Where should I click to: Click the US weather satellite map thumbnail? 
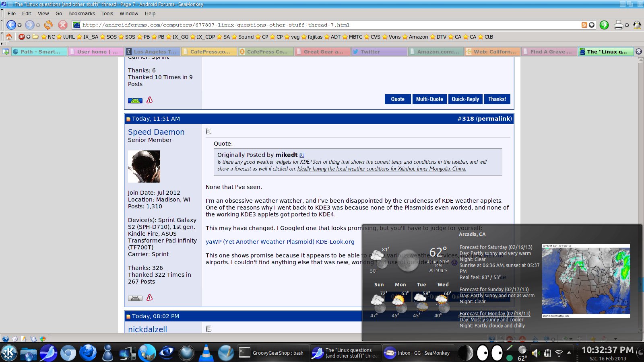(586, 280)
